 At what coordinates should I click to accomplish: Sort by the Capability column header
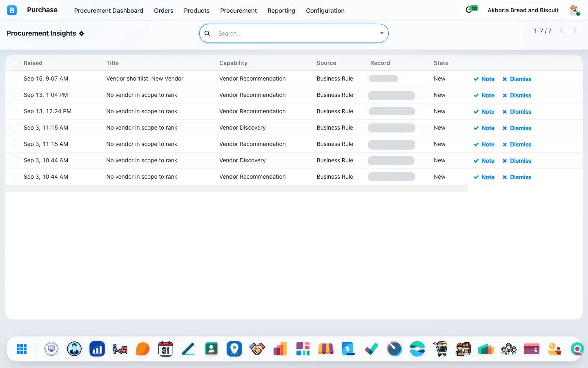[233, 63]
